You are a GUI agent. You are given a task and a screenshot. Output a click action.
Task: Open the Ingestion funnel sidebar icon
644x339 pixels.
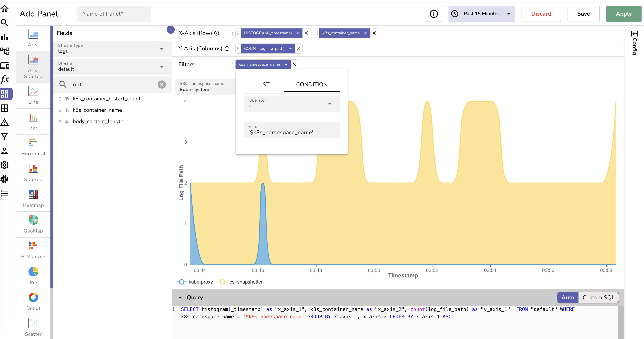click(x=4, y=137)
